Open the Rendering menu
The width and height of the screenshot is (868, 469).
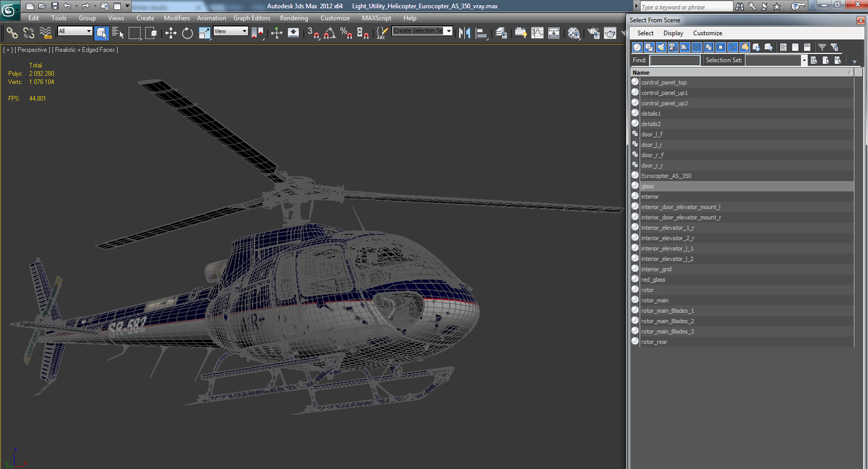(294, 18)
